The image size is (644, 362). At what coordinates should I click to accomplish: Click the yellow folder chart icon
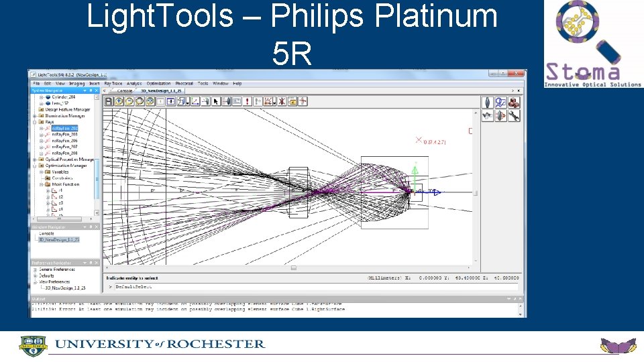[x=292, y=101]
